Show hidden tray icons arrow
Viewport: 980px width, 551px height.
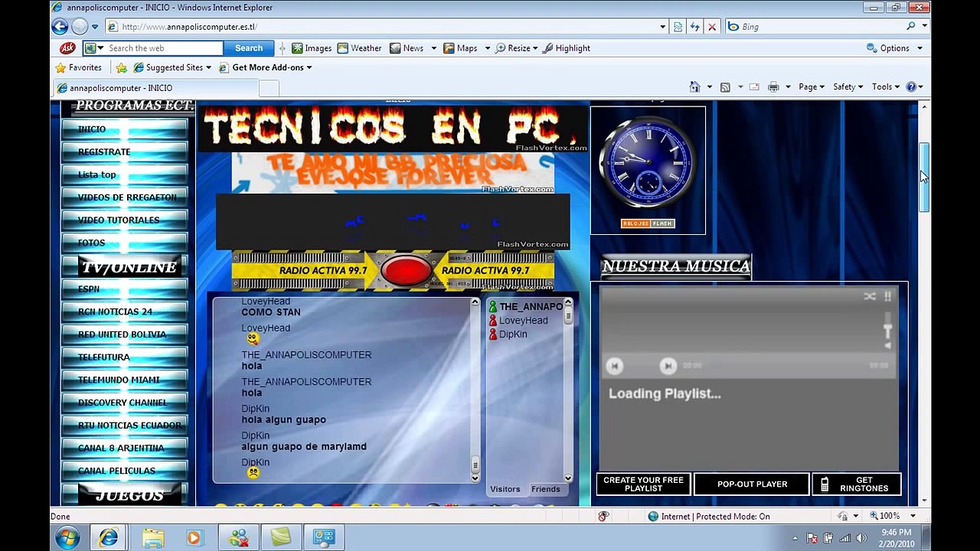pos(795,538)
